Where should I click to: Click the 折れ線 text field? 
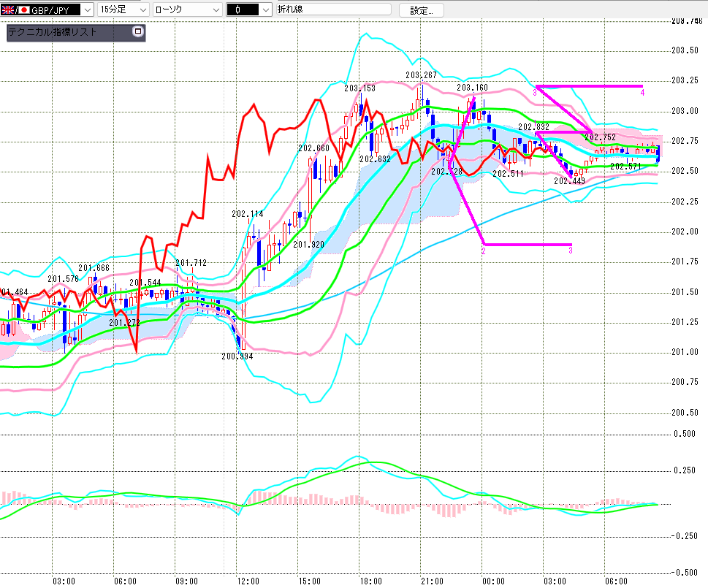334,10
